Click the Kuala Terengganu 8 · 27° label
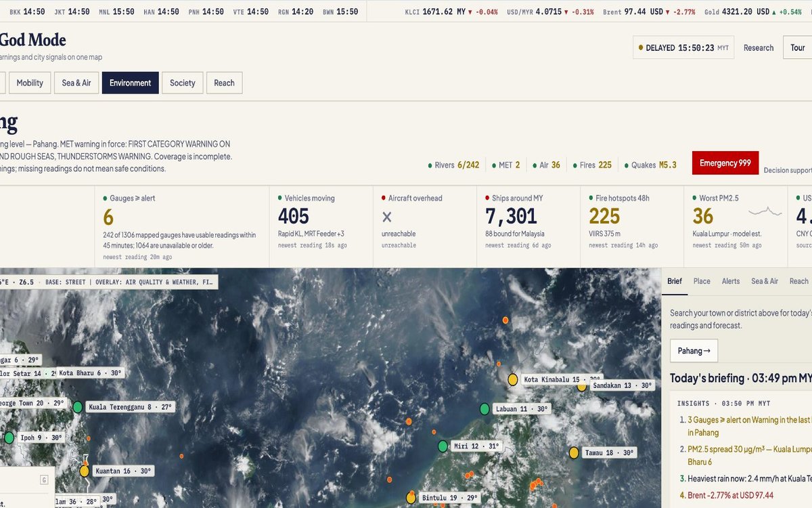 131,407
